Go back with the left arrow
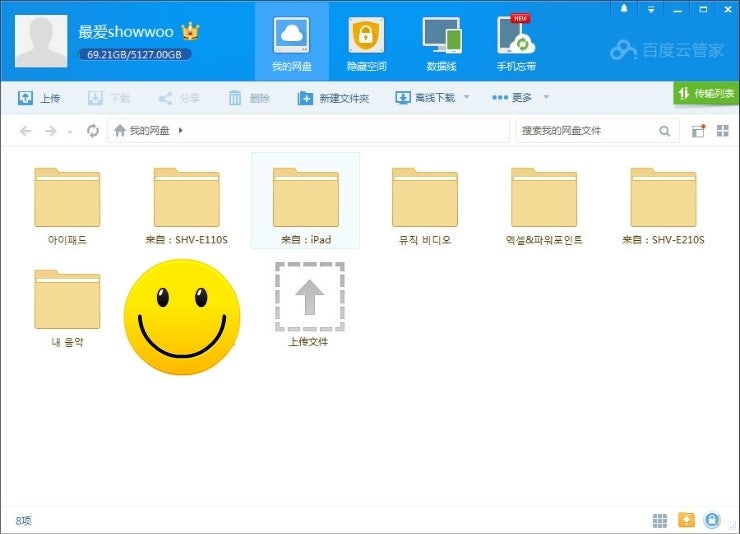 [25, 131]
